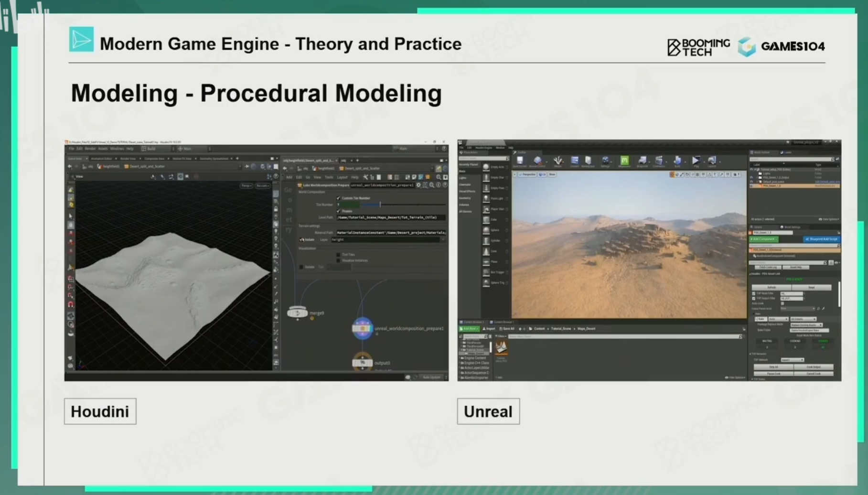Open Cinematics from the Unreal toolbar
The height and width of the screenshot is (495, 868).
[x=659, y=161]
